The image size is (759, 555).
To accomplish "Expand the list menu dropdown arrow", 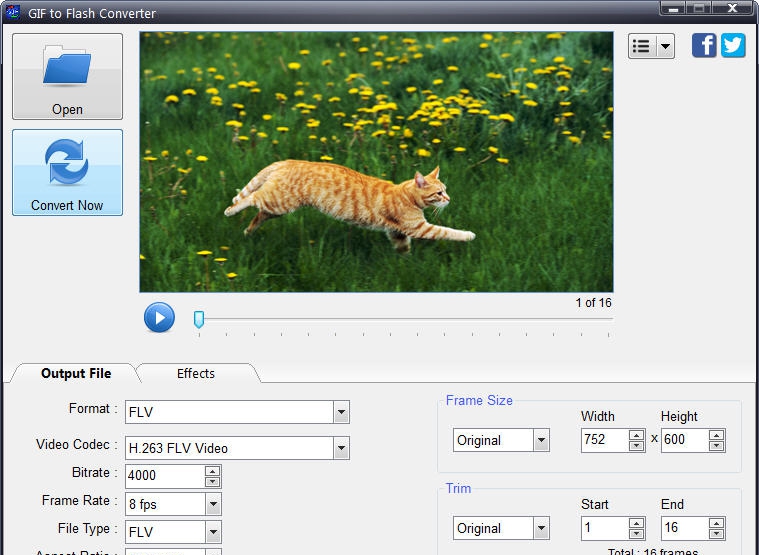I will coord(665,46).
